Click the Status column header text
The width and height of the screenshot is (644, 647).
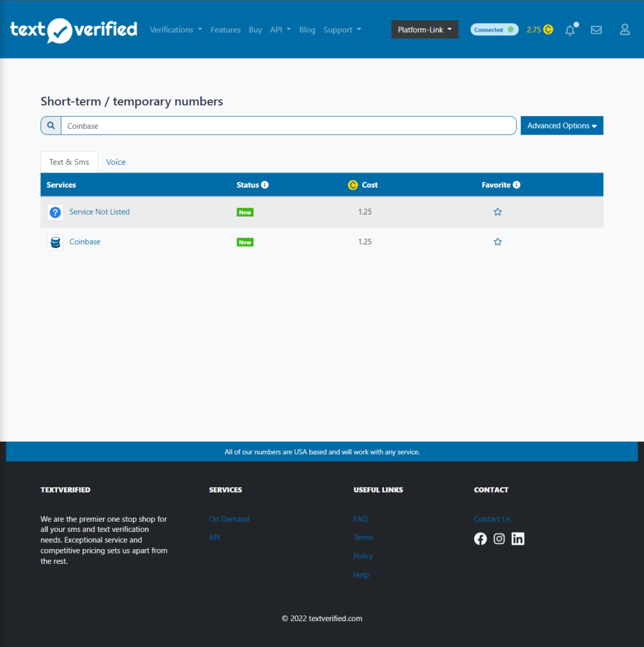point(248,185)
